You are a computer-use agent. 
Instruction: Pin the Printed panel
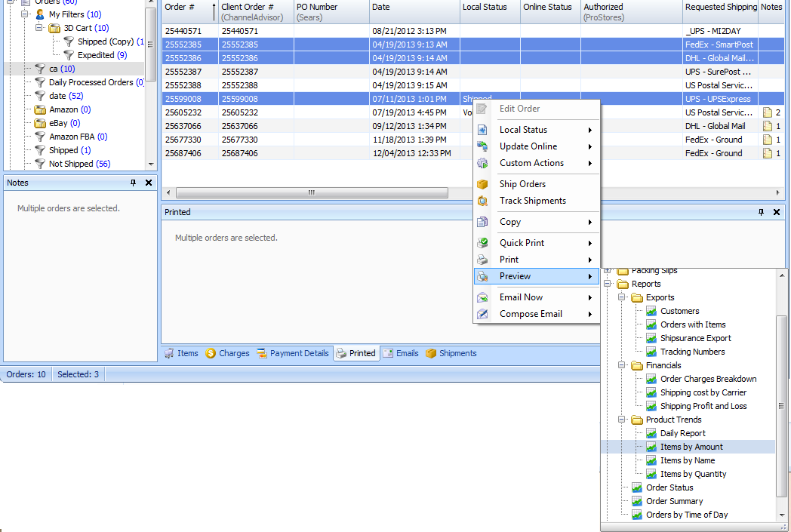pyautogui.click(x=762, y=213)
